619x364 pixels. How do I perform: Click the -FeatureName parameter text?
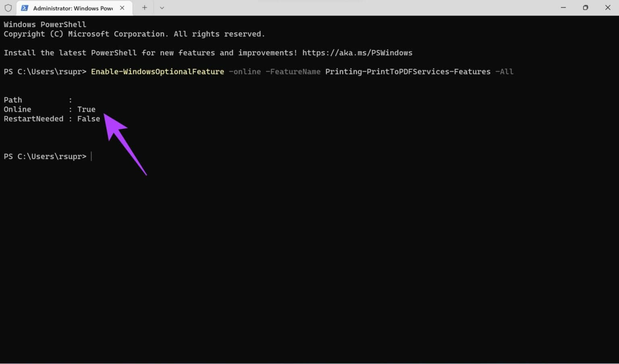[293, 72]
